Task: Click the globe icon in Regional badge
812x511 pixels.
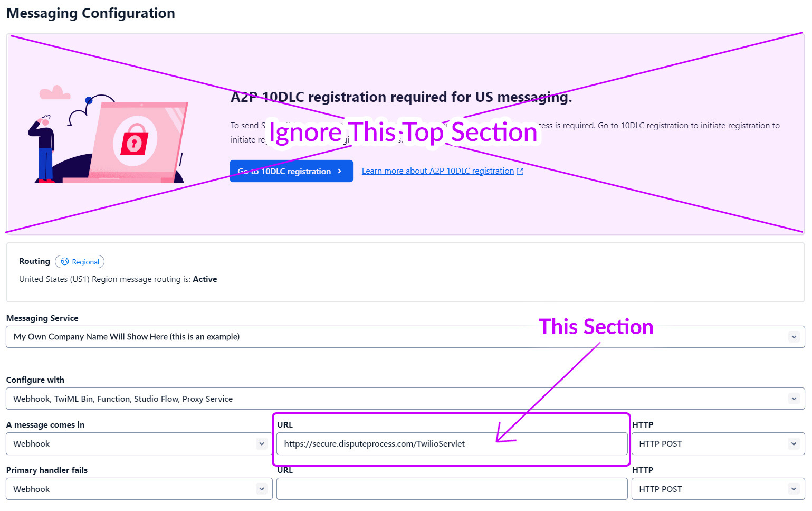Action: click(65, 262)
